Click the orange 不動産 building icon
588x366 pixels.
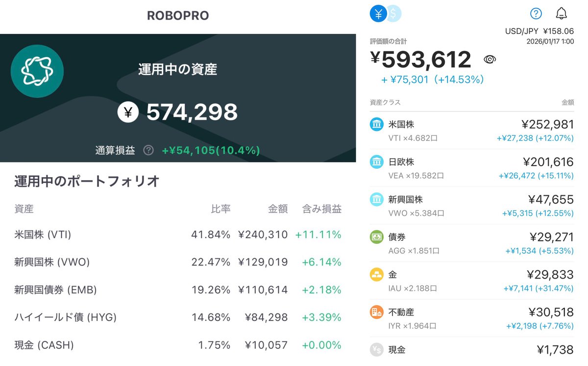coord(376,312)
